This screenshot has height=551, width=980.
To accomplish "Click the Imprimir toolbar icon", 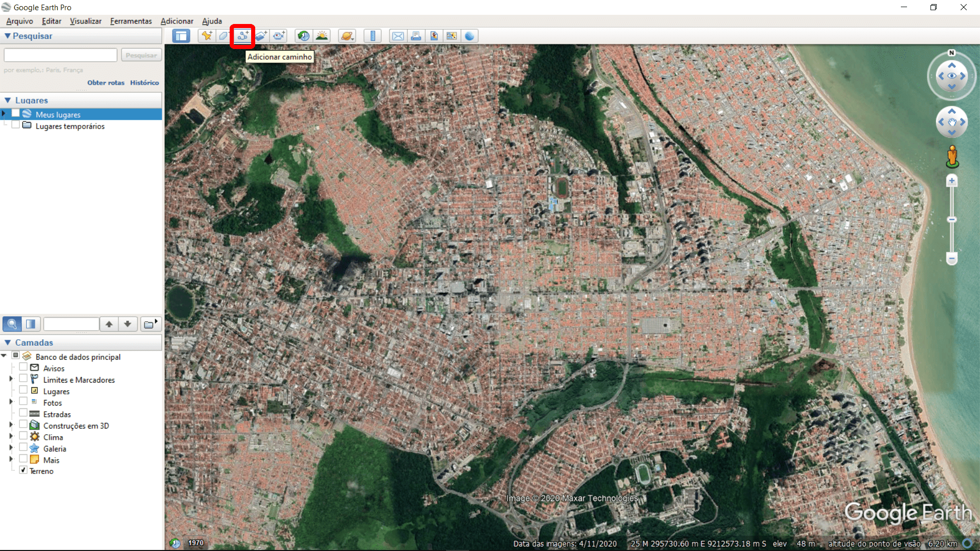I will (x=416, y=36).
